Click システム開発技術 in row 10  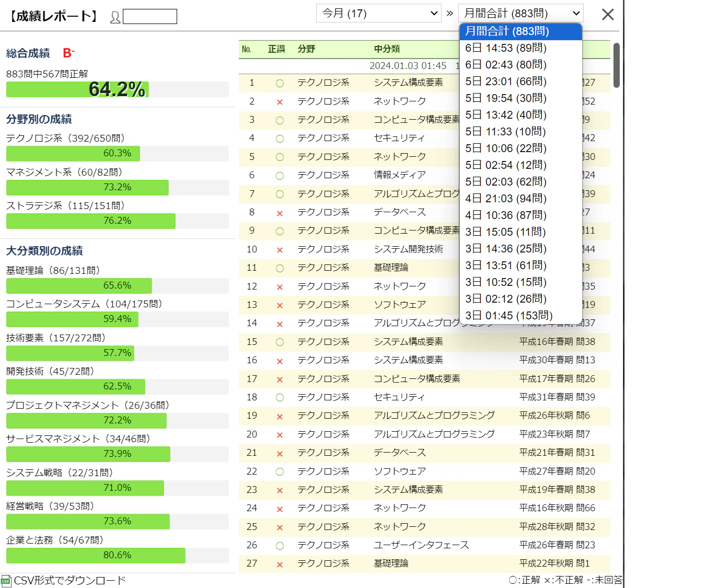click(x=408, y=249)
